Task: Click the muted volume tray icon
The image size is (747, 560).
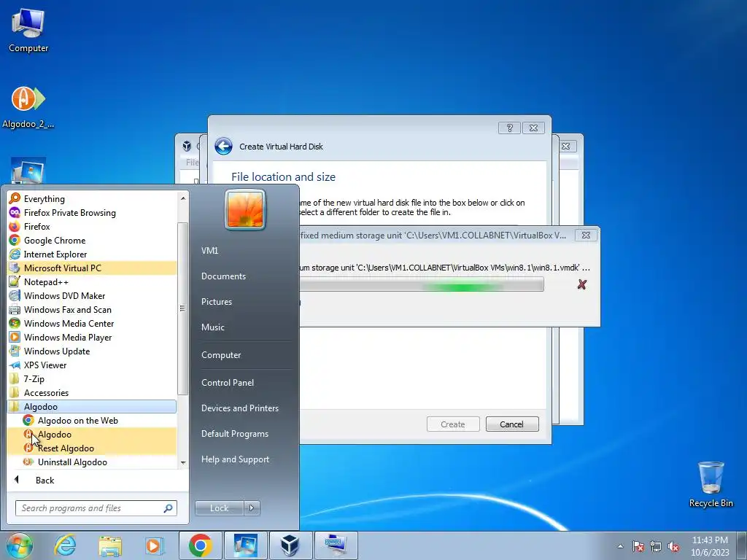Action: tap(673, 546)
